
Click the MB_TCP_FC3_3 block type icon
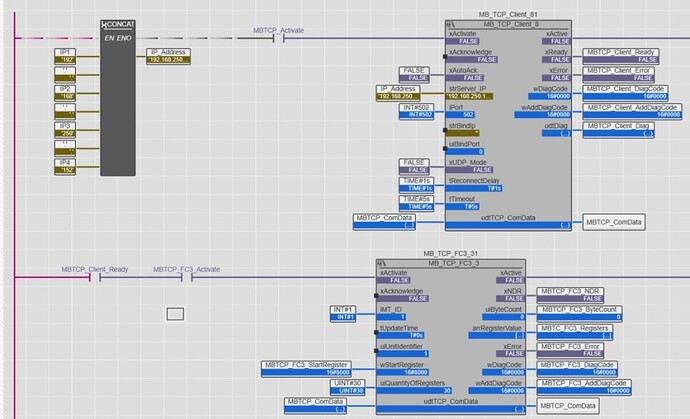385,262
